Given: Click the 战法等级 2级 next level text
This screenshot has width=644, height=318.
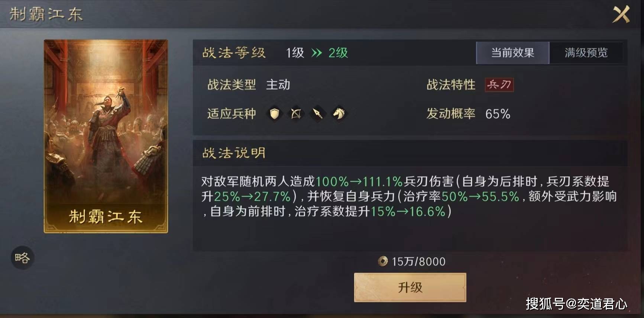Looking at the screenshot, I should pos(338,53).
